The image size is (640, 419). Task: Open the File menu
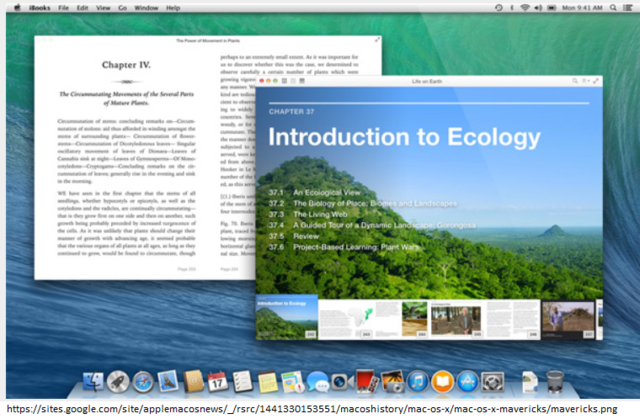tap(63, 8)
